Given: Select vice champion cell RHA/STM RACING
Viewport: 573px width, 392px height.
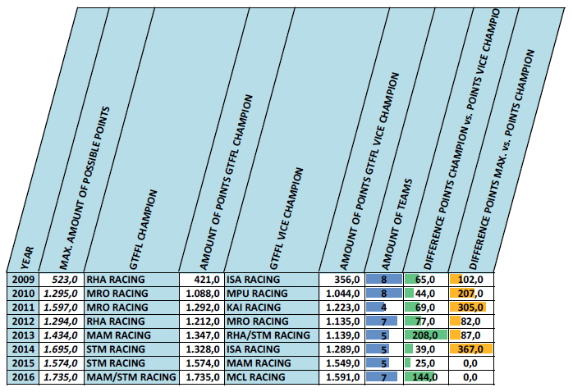Looking at the screenshot, I should (272, 335).
